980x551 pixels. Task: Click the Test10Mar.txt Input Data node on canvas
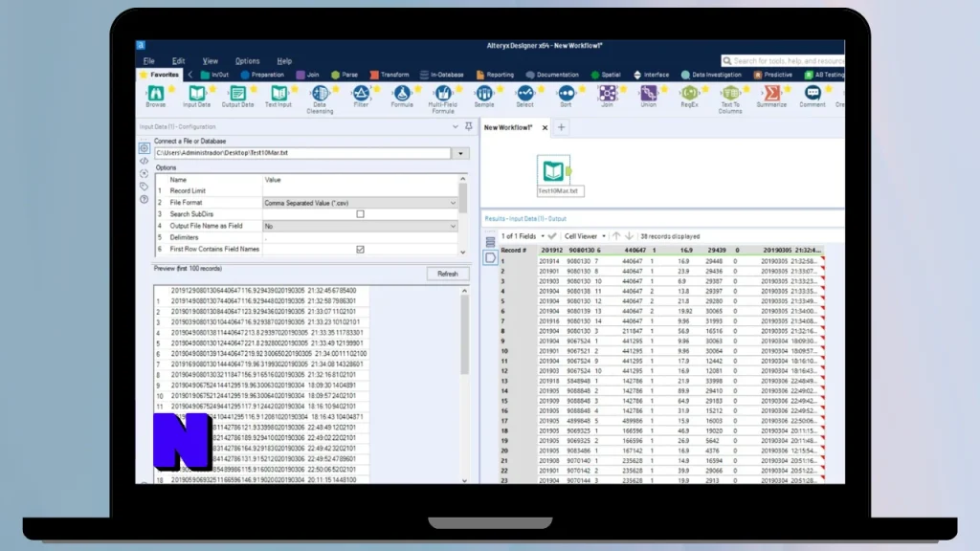tap(554, 170)
